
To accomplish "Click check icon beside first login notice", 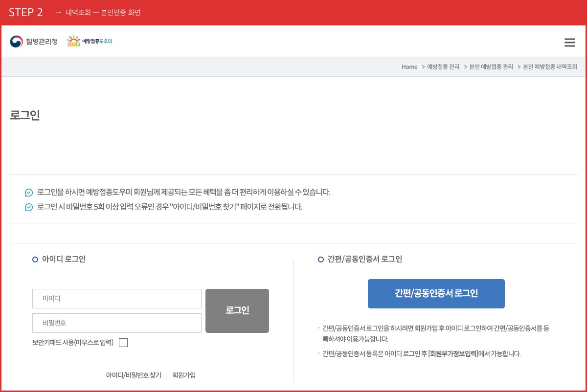I will pyautogui.click(x=29, y=193).
